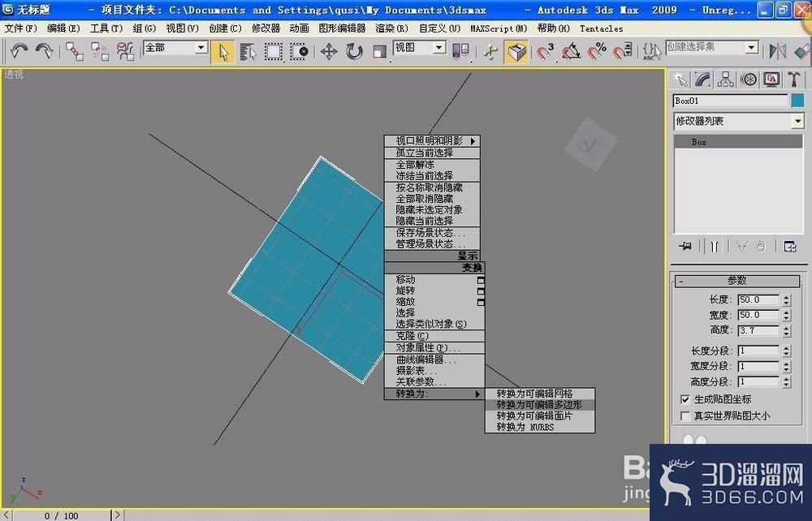Open the MAXScript(M) menu

point(499,28)
